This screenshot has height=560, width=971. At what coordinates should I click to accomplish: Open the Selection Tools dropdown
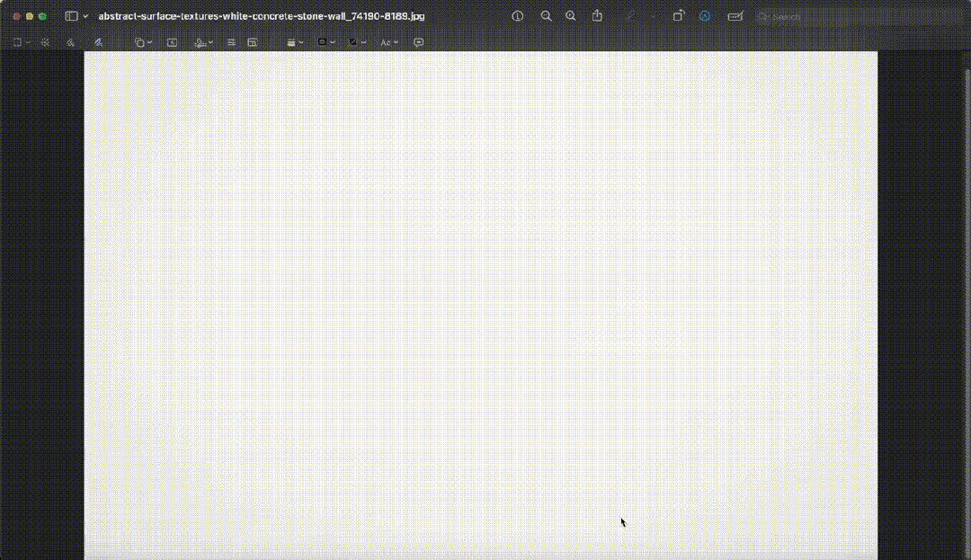[21, 42]
